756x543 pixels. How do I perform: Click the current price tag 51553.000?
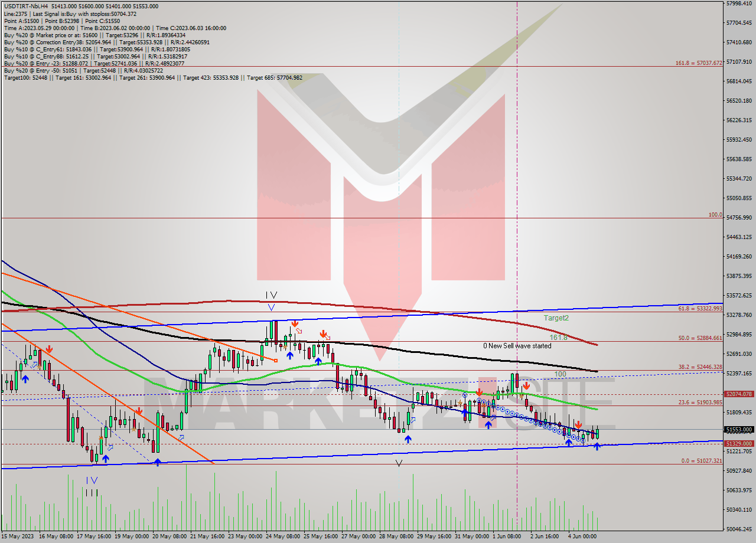point(739,429)
